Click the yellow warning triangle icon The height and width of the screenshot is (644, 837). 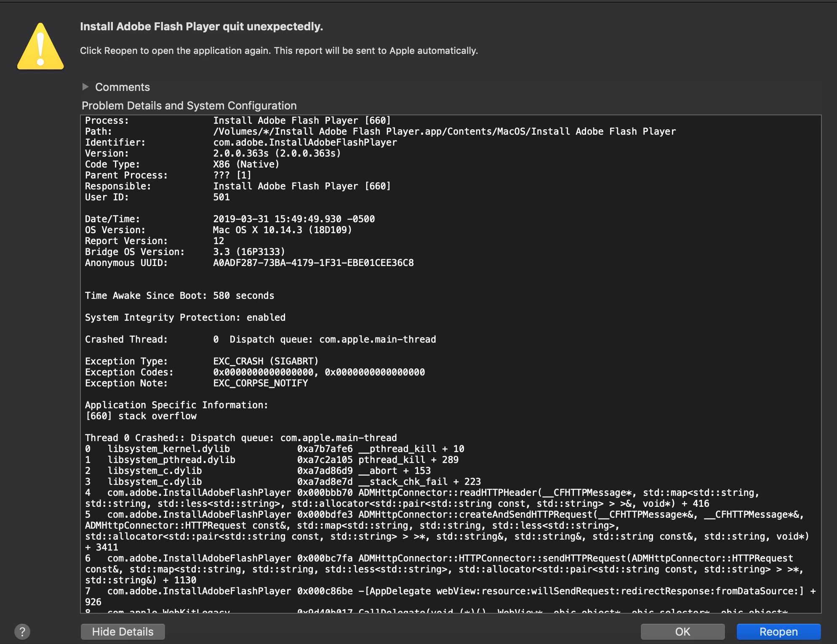(x=40, y=47)
